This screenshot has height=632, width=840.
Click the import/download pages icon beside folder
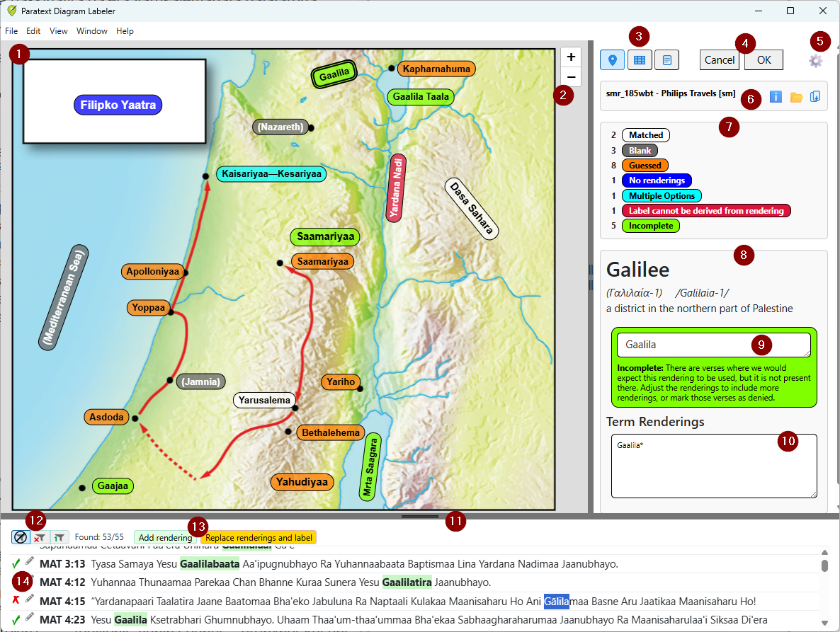pos(815,96)
